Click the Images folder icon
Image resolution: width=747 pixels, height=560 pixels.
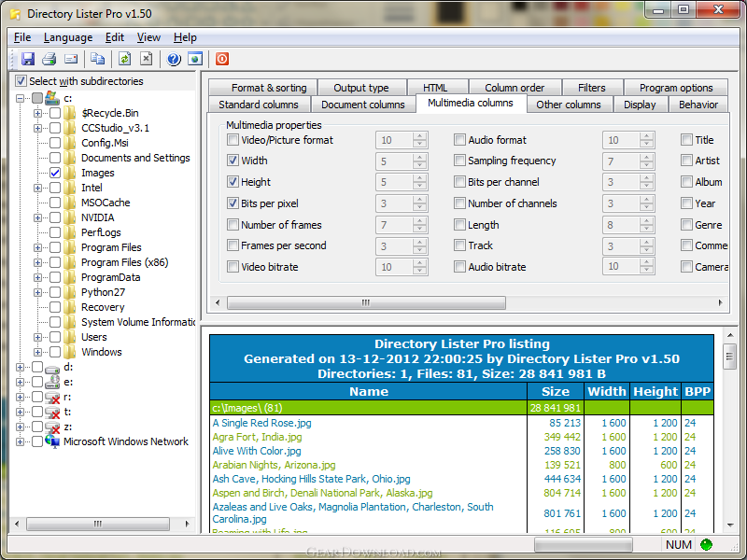(x=70, y=173)
